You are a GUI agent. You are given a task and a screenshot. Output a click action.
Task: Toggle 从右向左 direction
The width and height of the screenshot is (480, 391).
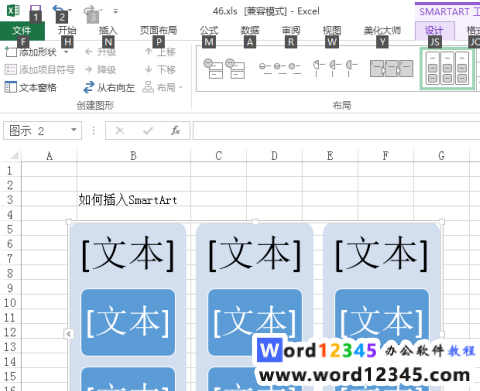click(109, 87)
